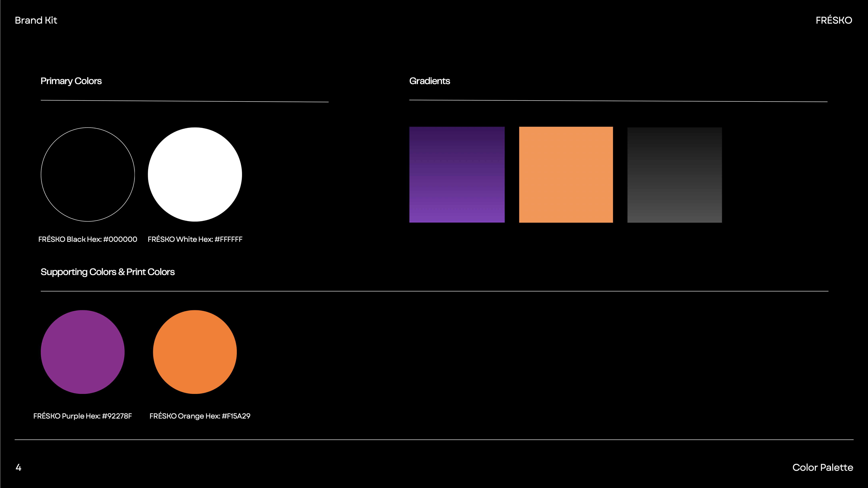Click the page number 4

pyautogui.click(x=19, y=467)
